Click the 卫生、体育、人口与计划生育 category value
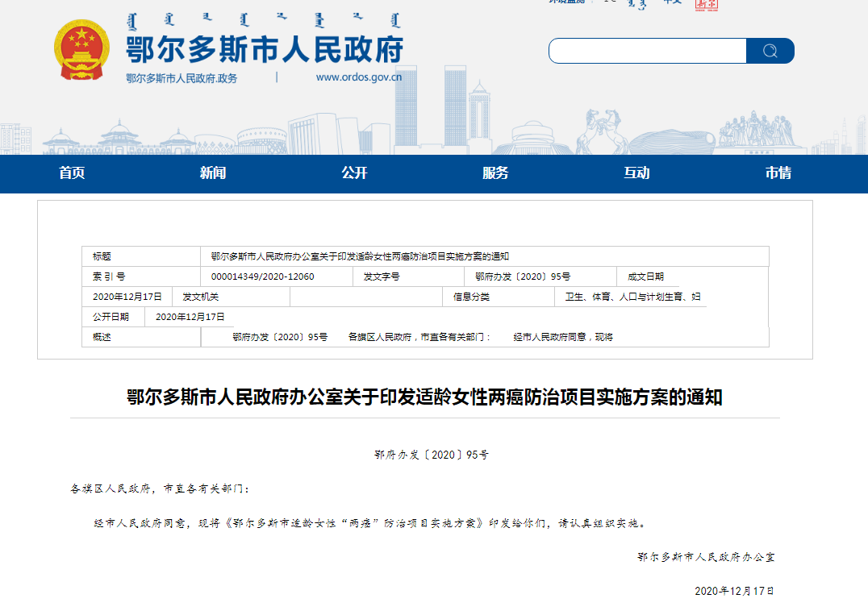 coord(632,297)
